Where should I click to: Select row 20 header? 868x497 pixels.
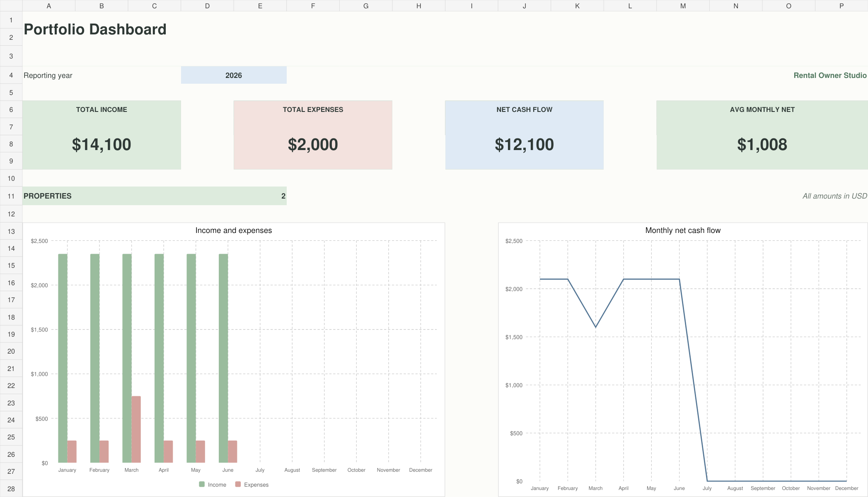pyautogui.click(x=11, y=351)
